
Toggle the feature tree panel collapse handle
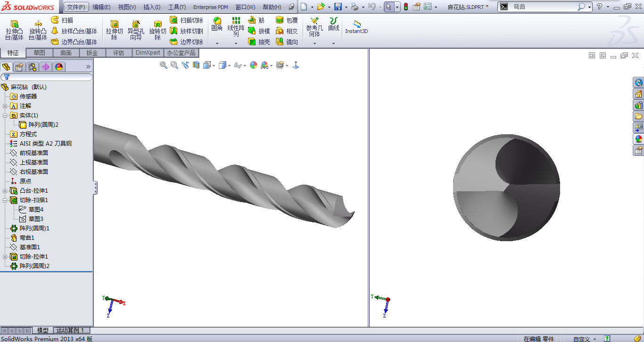[95, 187]
